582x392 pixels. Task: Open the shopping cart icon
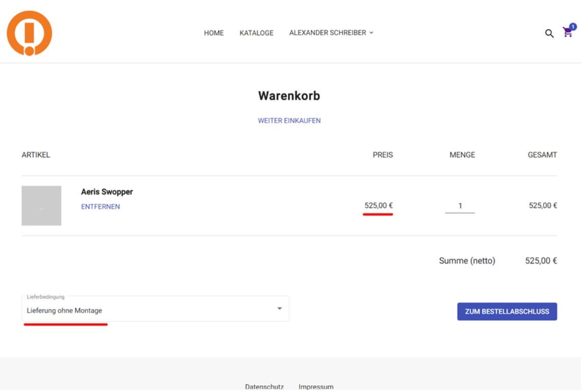click(569, 31)
